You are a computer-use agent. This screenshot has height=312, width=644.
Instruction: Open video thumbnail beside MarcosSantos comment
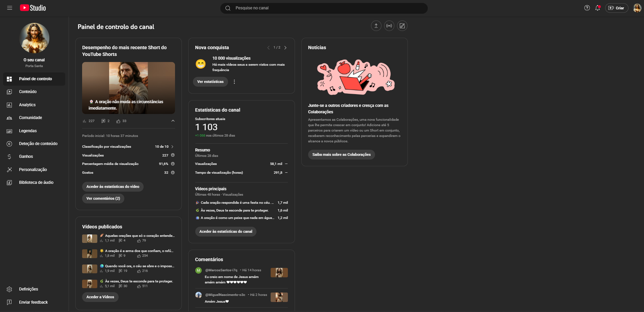pyautogui.click(x=279, y=273)
